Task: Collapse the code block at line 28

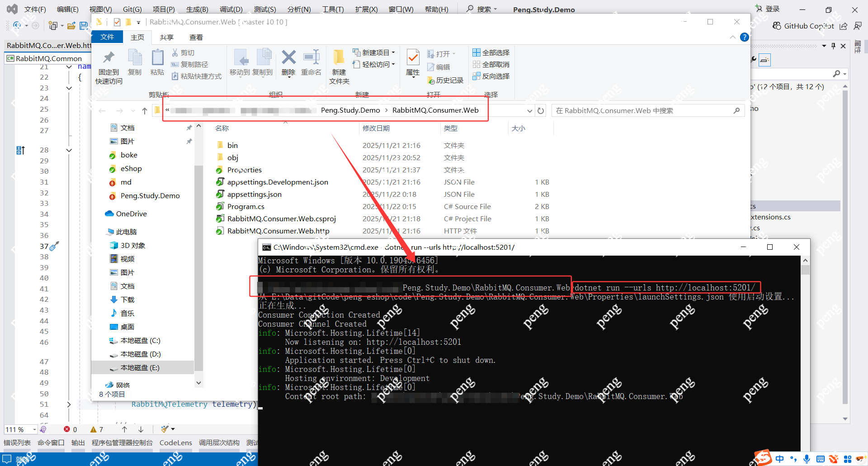Action: pyautogui.click(x=69, y=150)
